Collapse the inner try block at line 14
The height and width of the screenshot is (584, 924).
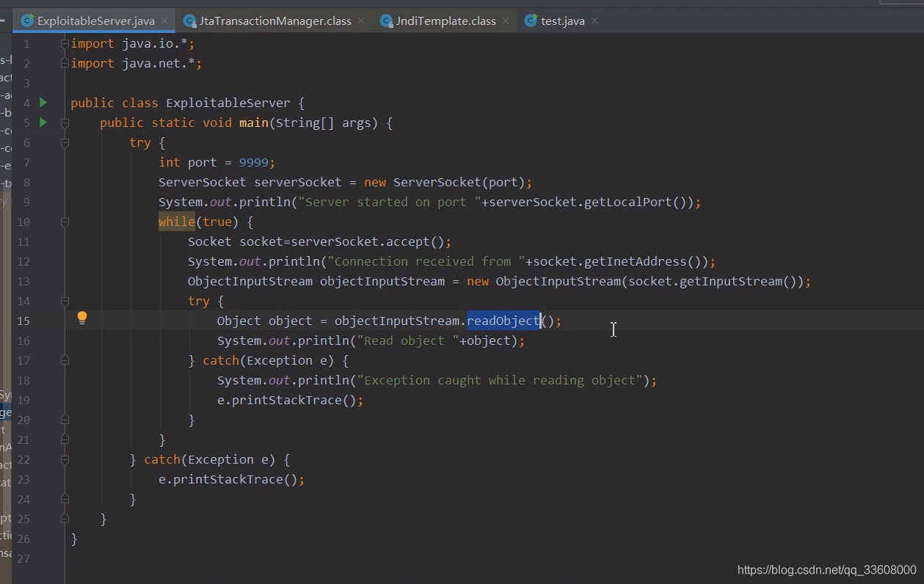[65, 302]
